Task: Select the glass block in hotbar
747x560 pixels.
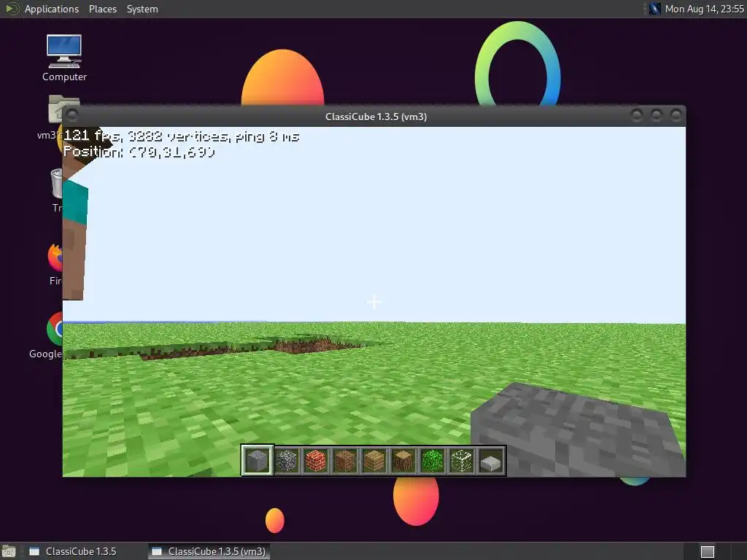Action: (x=462, y=461)
